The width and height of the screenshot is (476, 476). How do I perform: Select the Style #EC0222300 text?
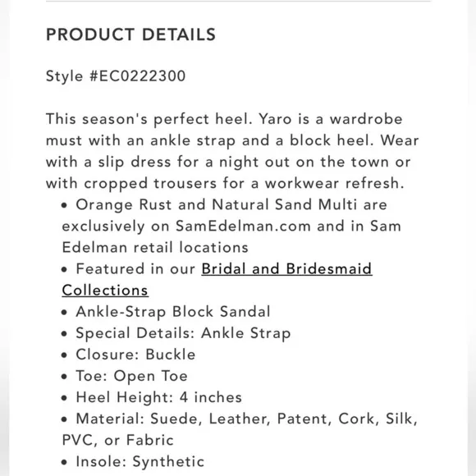tap(116, 76)
